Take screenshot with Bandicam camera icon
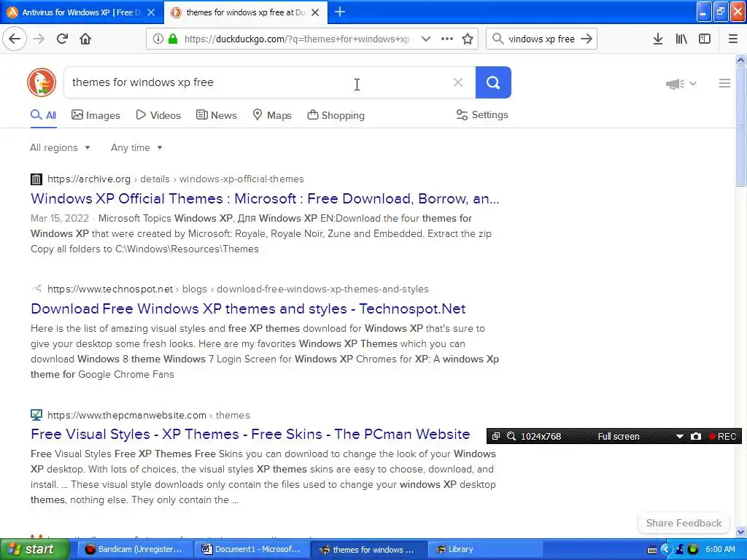Screen dimensions: 747x560 [695, 436]
